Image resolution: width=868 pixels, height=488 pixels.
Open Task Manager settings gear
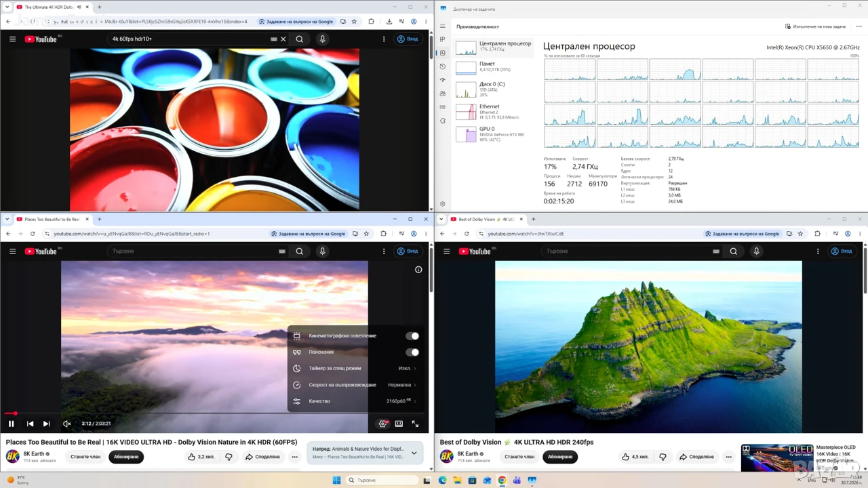tap(443, 204)
